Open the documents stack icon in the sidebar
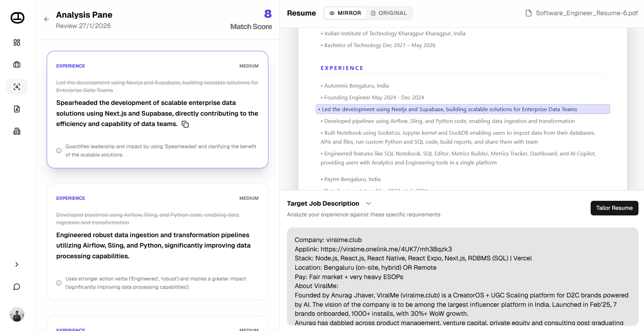This screenshot has width=644, height=331. click(x=17, y=131)
